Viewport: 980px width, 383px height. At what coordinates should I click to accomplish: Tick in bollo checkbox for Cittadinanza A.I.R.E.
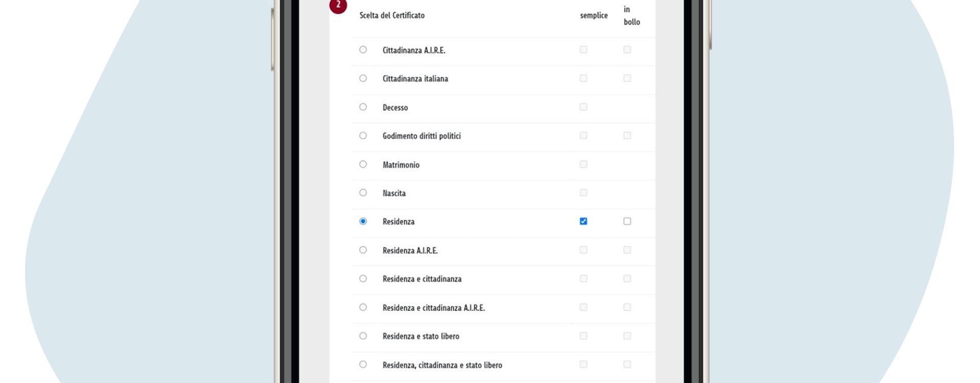pos(627,50)
